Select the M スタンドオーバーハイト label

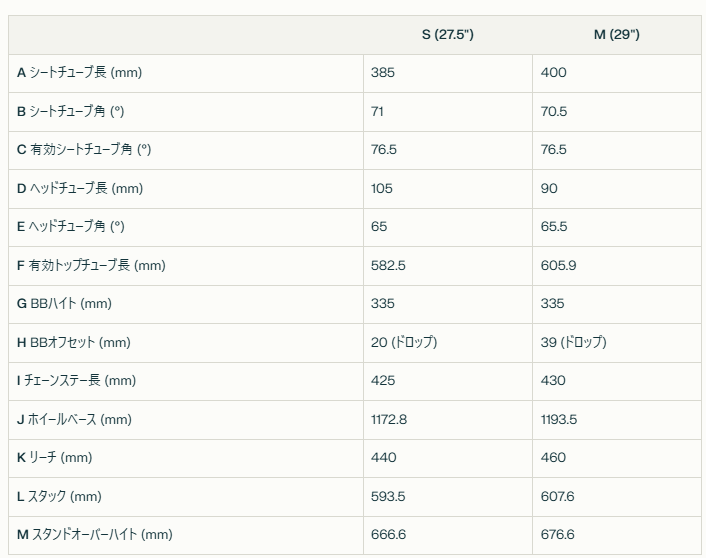coord(95,535)
